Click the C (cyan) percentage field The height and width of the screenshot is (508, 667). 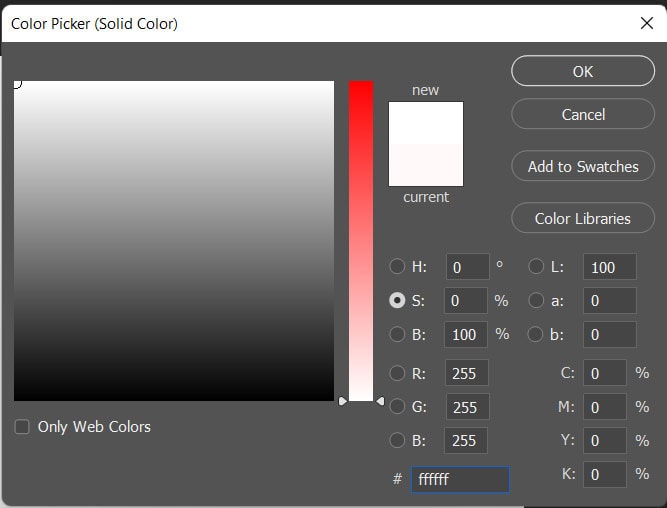point(605,373)
